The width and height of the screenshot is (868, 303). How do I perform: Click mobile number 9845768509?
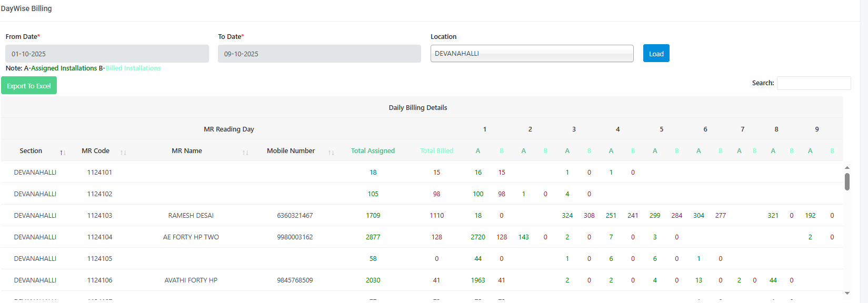tap(295, 280)
